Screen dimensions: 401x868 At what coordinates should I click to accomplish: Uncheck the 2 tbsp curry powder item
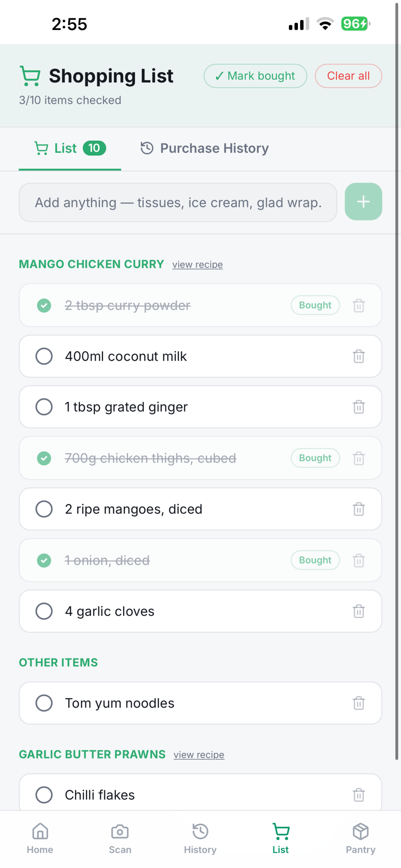[x=44, y=305]
